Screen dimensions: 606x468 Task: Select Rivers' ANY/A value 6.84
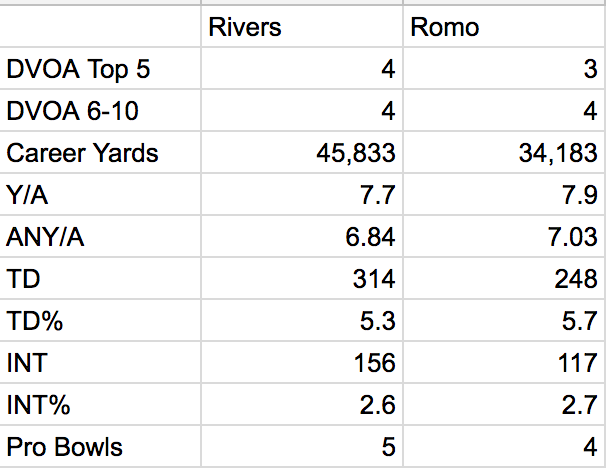click(302, 237)
